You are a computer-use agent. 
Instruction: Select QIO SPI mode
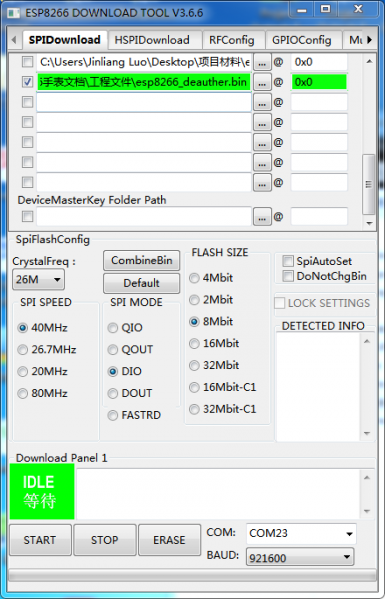click(113, 328)
